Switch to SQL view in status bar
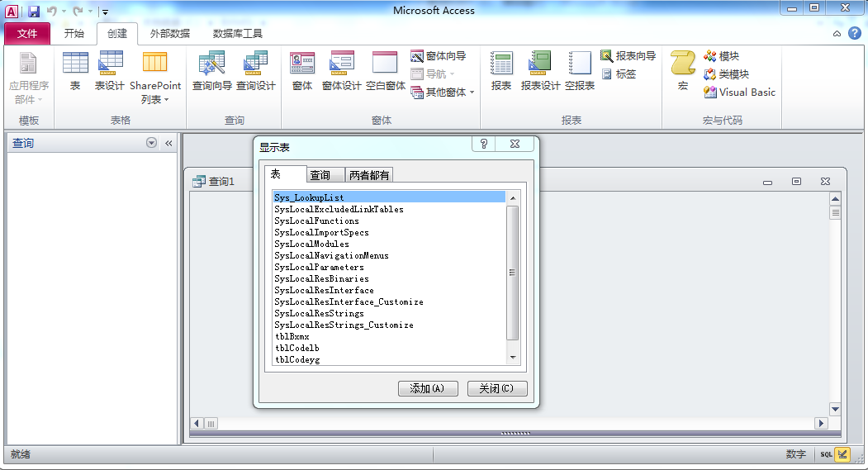Screen dimensions: 868x470 827,454
